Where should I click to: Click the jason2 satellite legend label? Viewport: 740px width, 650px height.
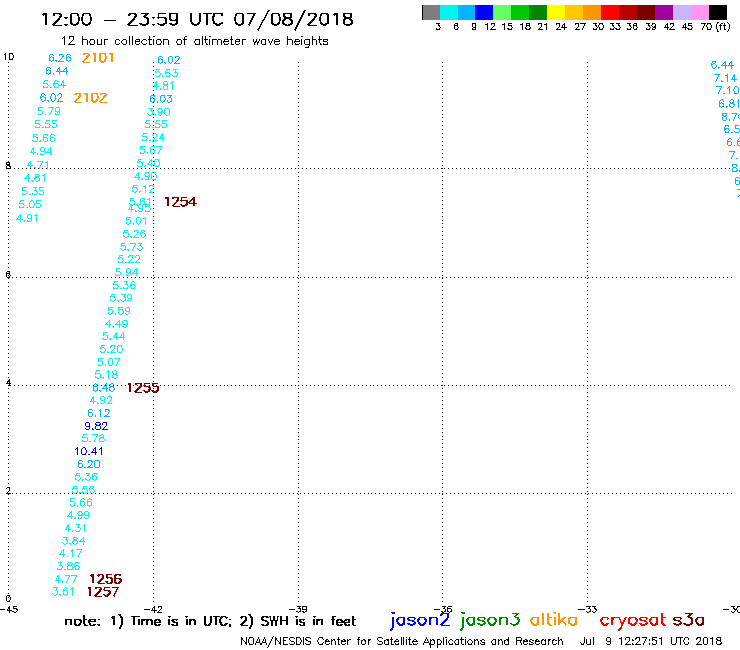coord(420,620)
